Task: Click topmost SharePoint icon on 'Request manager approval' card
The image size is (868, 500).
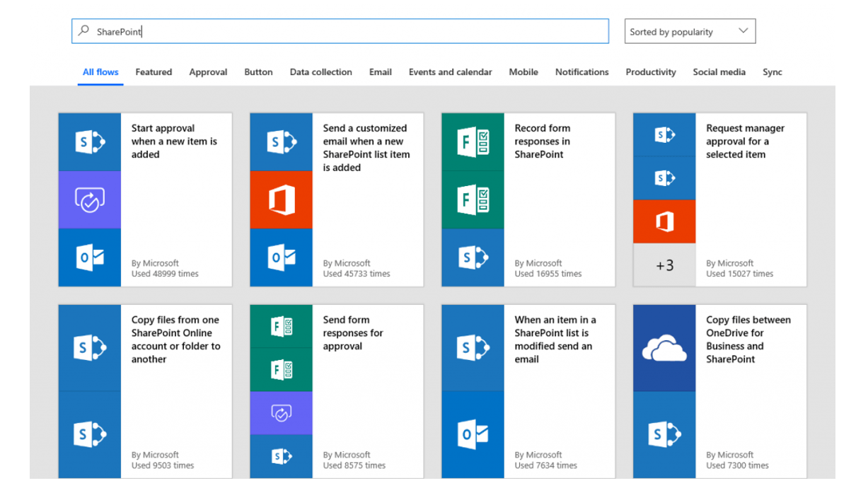Action: tap(665, 134)
